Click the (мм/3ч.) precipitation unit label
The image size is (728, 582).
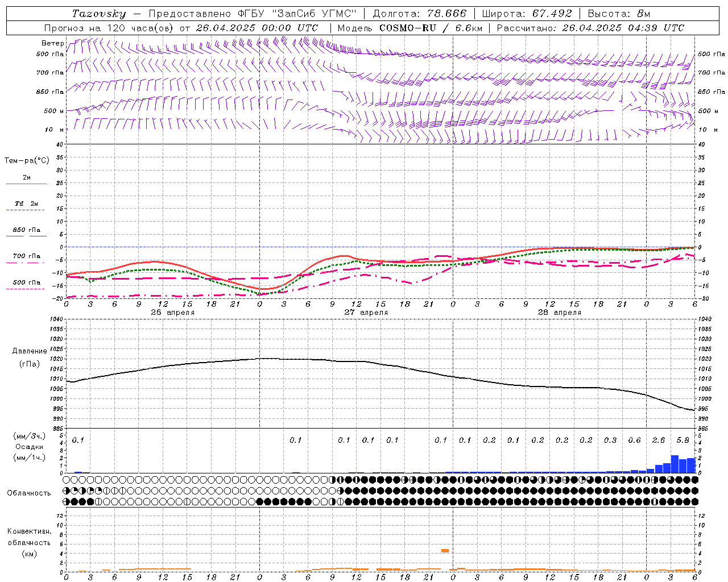click(30, 436)
